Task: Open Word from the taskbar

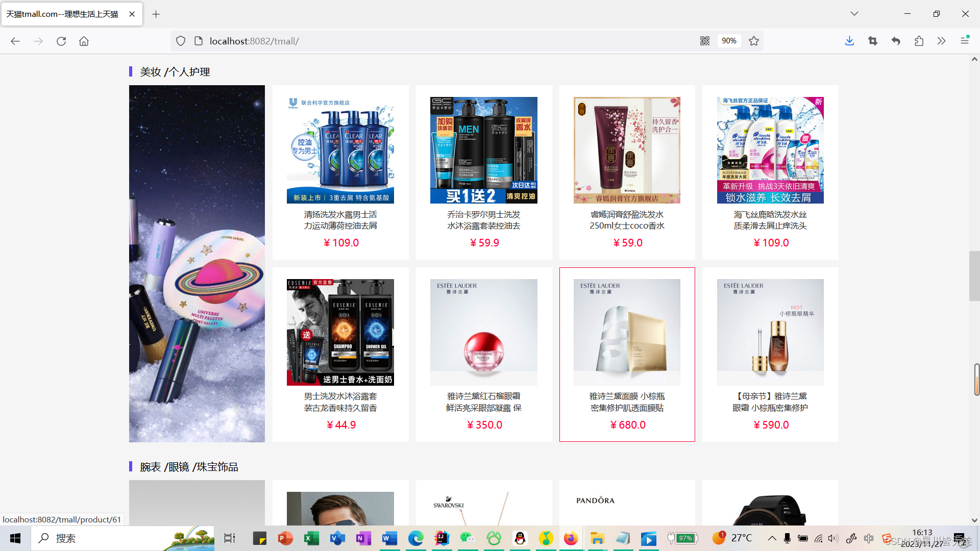Action: click(389, 538)
